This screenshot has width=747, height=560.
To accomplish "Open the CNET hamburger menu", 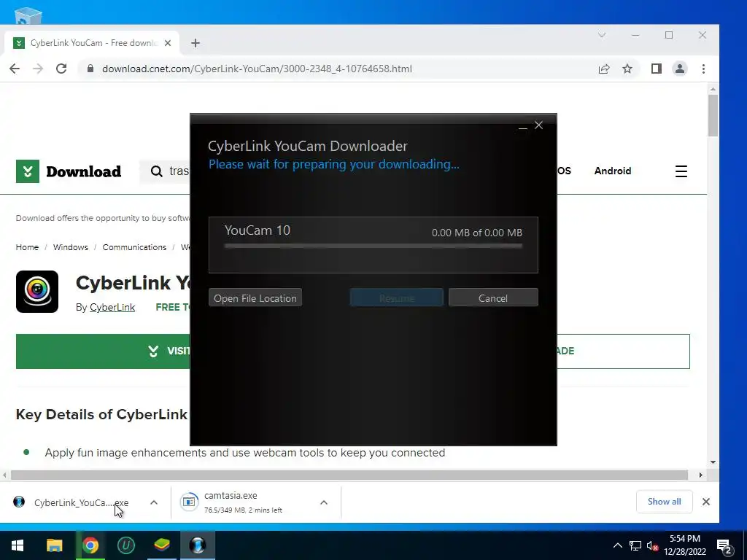I will pyautogui.click(x=681, y=171).
